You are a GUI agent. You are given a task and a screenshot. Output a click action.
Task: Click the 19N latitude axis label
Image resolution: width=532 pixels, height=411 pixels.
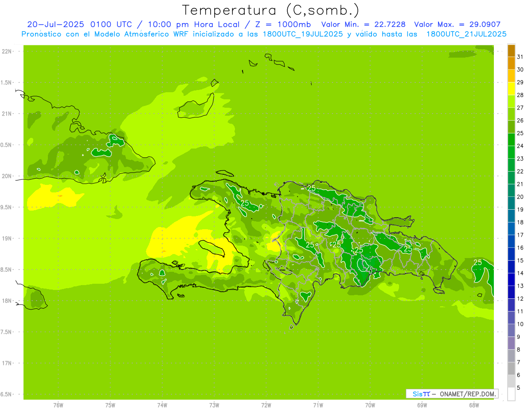(7, 239)
